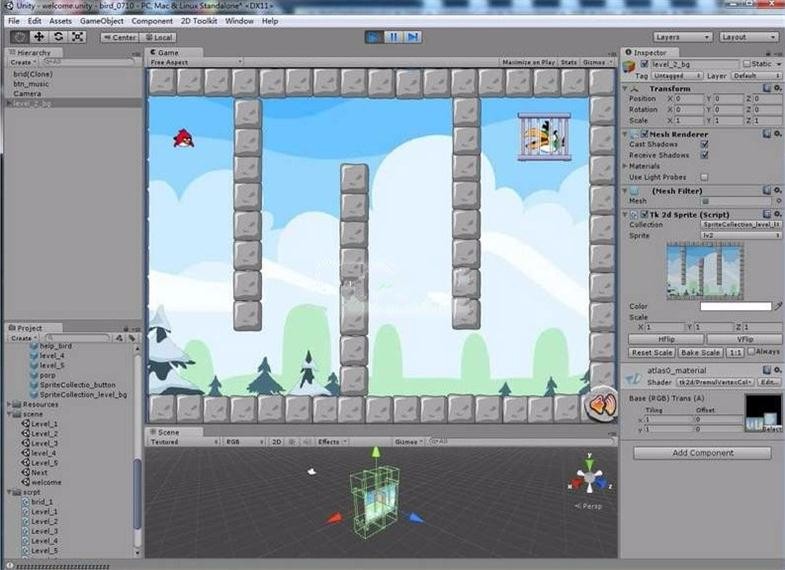Click the caged bird in the game view
The image size is (785, 570).
pos(544,136)
